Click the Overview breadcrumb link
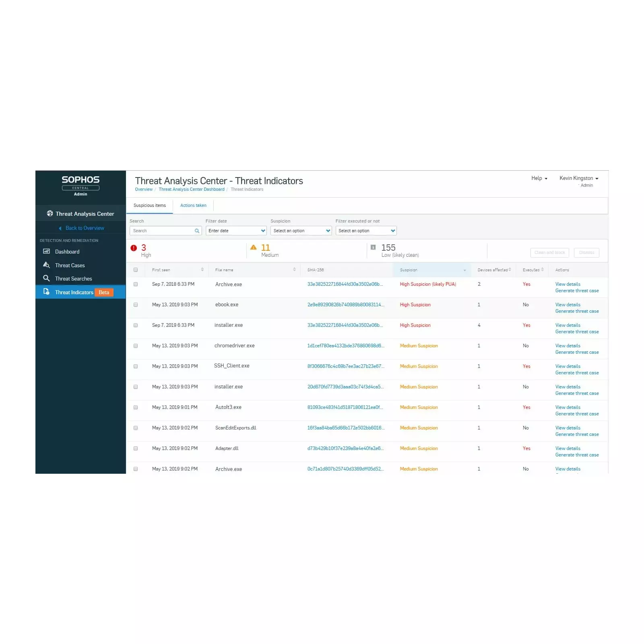Screen dimensions: 644x644 [144, 189]
